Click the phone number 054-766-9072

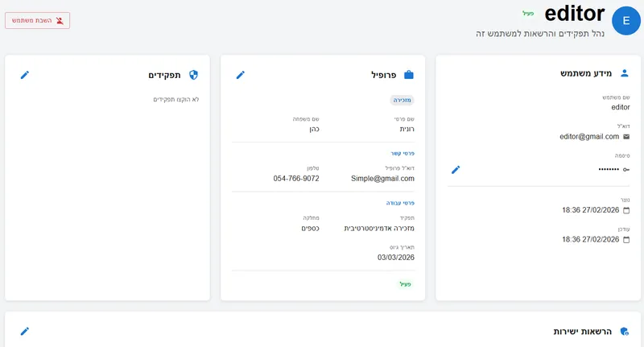pos(296,179)
